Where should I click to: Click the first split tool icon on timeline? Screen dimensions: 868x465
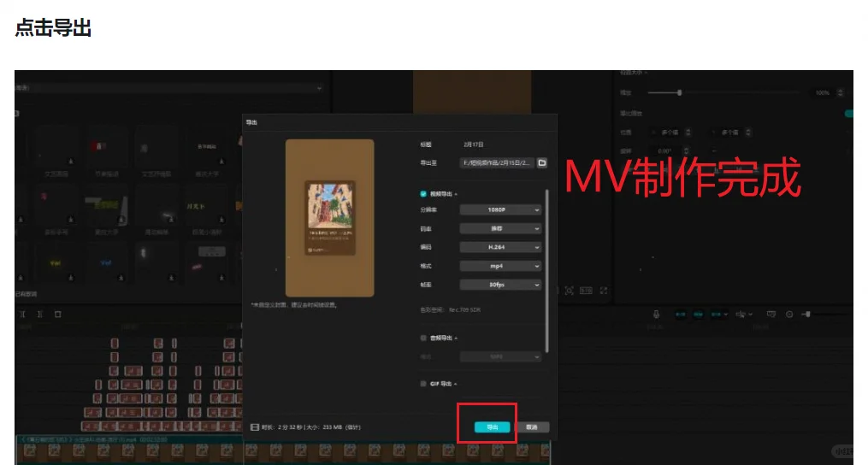[x=22, y=314]
